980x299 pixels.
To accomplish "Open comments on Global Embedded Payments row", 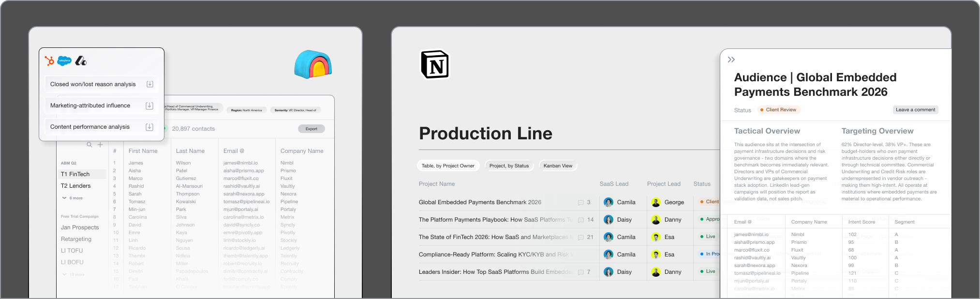I will pos(584,202).
